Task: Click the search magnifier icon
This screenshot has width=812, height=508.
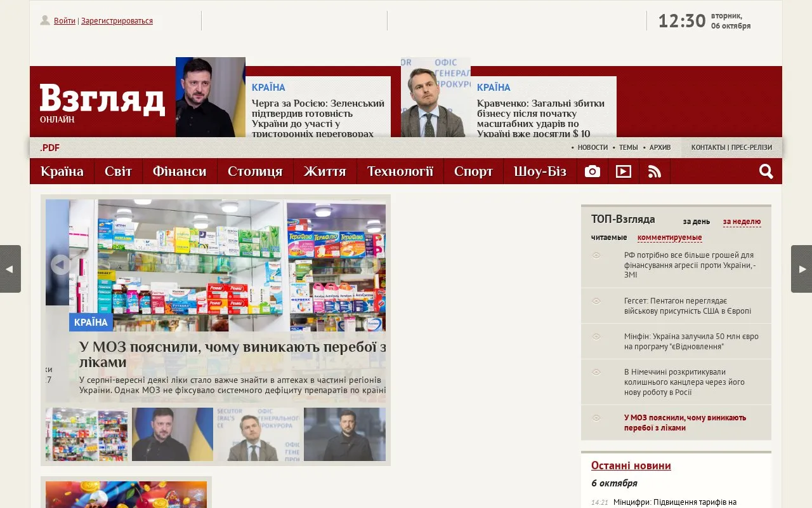Action: click(x=766, y=171)
